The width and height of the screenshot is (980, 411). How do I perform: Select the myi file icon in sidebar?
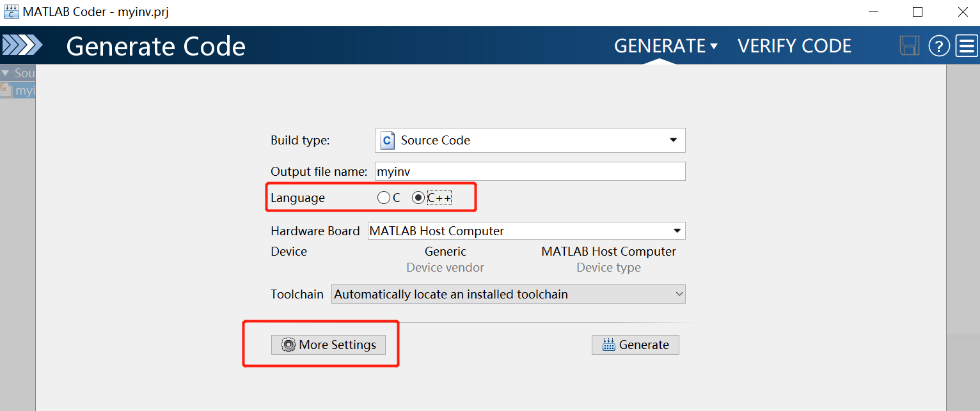pyautogui.click(x=6, y=90)
